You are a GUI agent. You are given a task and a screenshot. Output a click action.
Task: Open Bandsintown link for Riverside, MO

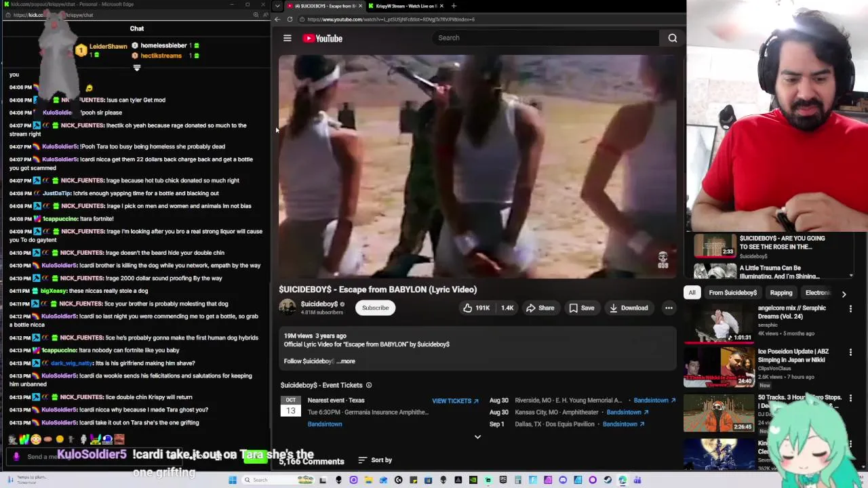[654, 401]
